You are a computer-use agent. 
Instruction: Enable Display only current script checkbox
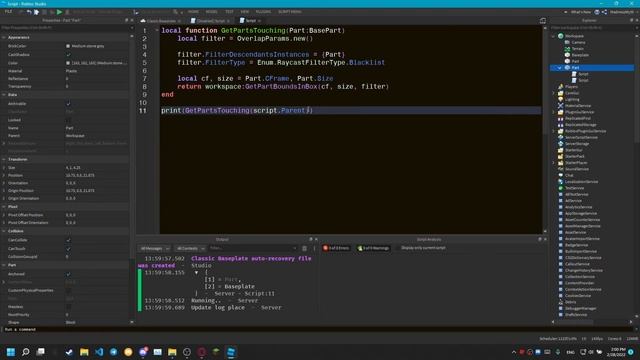[399, 248]
